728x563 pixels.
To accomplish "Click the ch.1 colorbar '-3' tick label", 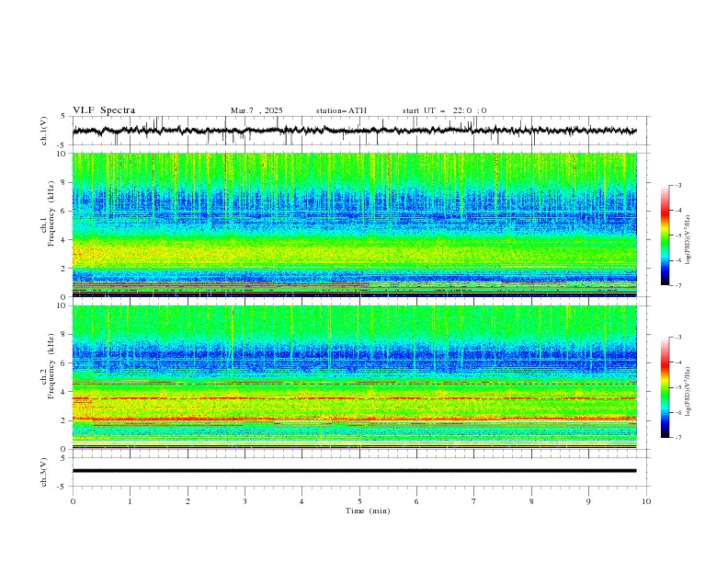I will 677,185.
